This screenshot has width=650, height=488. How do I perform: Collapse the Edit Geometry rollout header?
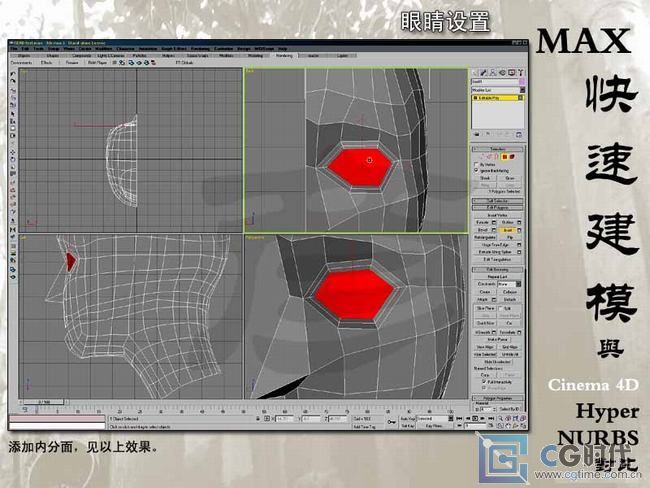coord(497,269)
